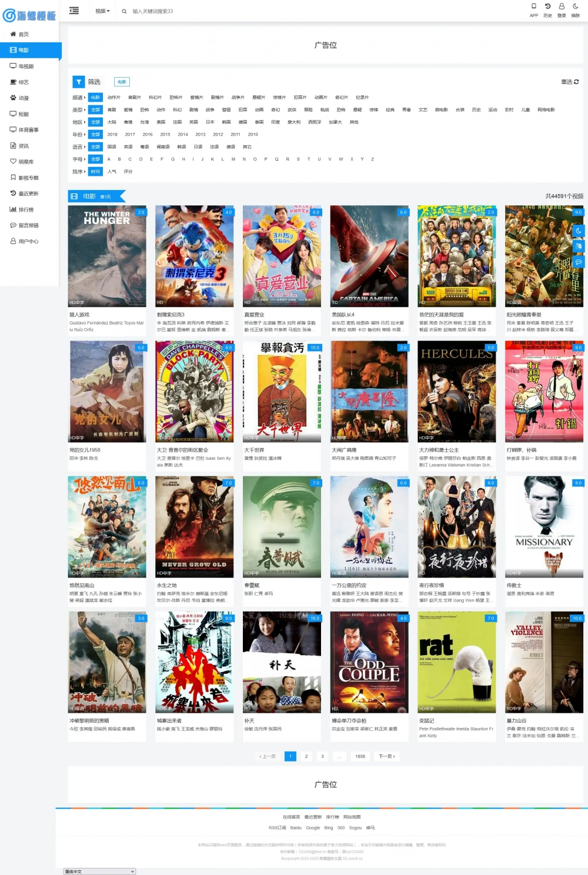Select letter A in the 字母 filter
This screenshot has width=588, height=875.
click(109, 159)
